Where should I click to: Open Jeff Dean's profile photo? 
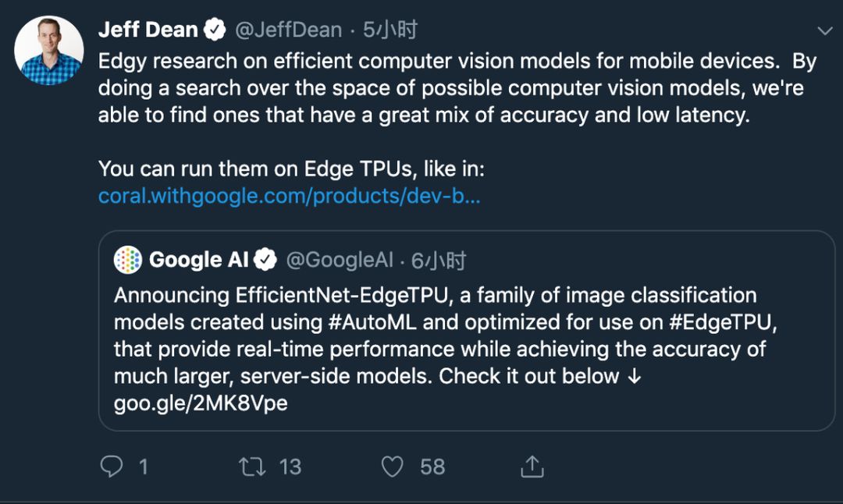point(48,50)
